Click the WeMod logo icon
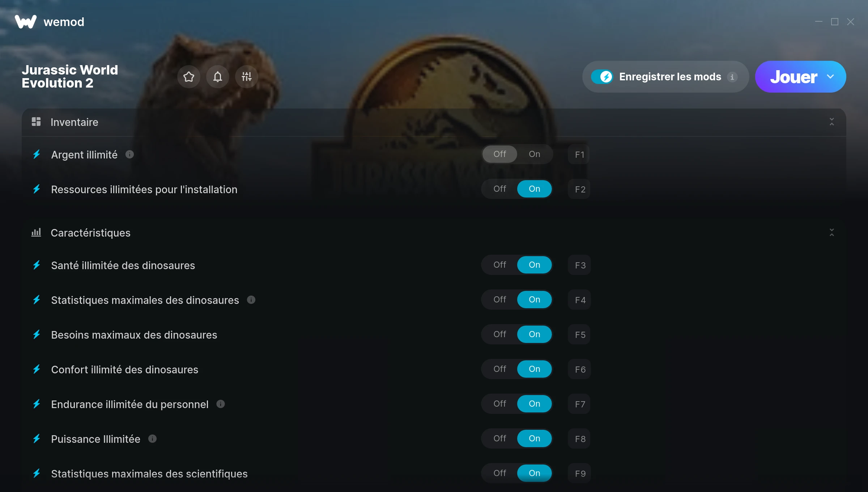868x492 pixels. pyautogui.click(x=26, y=22)
